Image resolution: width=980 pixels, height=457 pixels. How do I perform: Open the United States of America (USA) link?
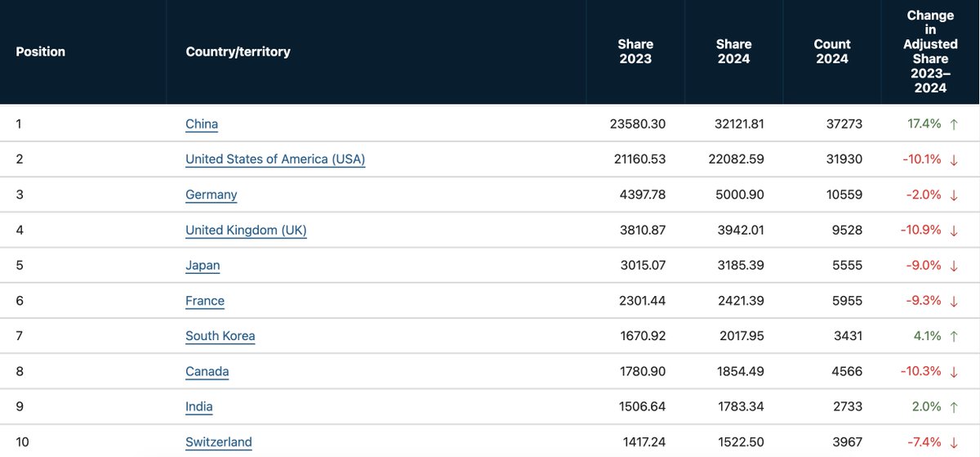pos(275,159)
